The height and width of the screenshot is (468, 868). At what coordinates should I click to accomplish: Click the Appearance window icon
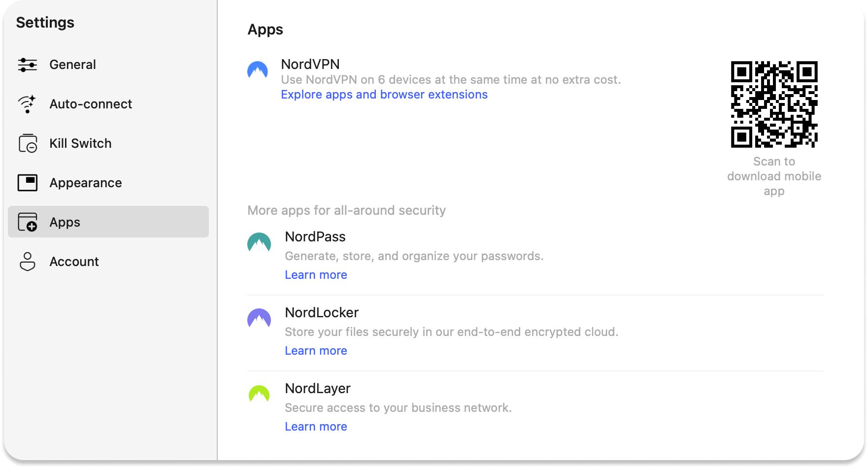28,183
